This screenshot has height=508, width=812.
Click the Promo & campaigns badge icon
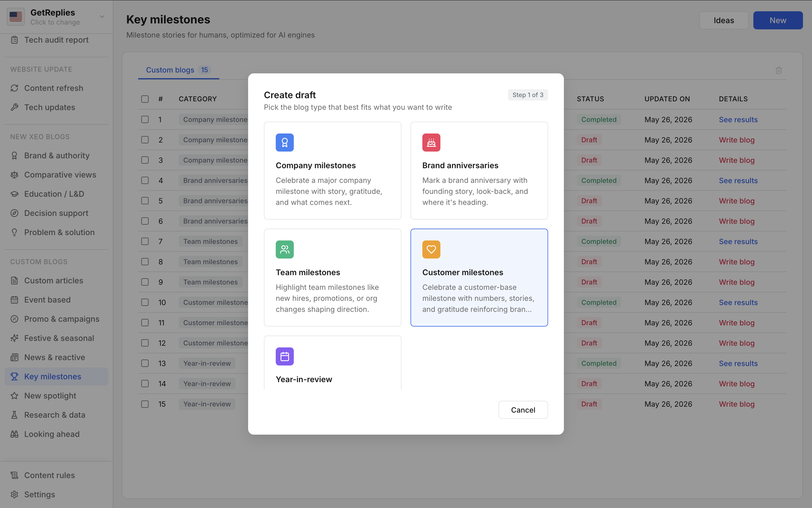[14, 319]
